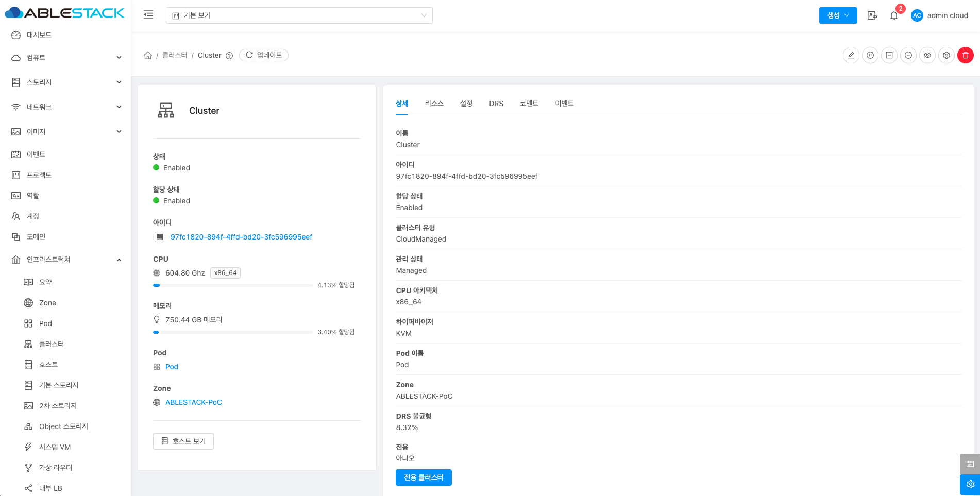Select 호스트 in the infrastructure sidebar
Viewport: 980px width, 496px height.
(x=48, y=365)
